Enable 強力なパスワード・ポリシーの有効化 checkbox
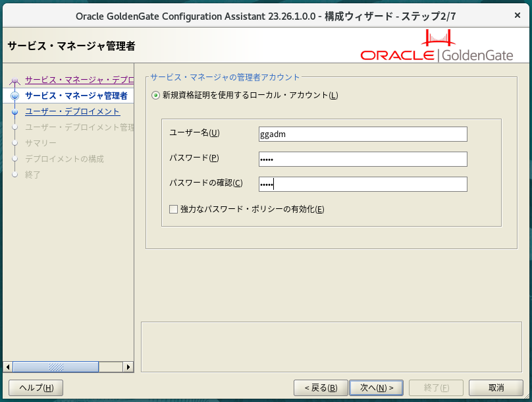The image size is (532, 402). [174, 210]
